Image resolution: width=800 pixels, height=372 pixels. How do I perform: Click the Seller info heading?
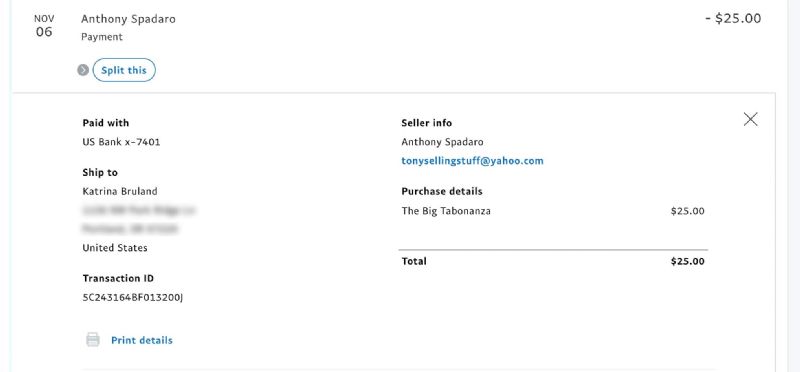(x=427, y=123)
